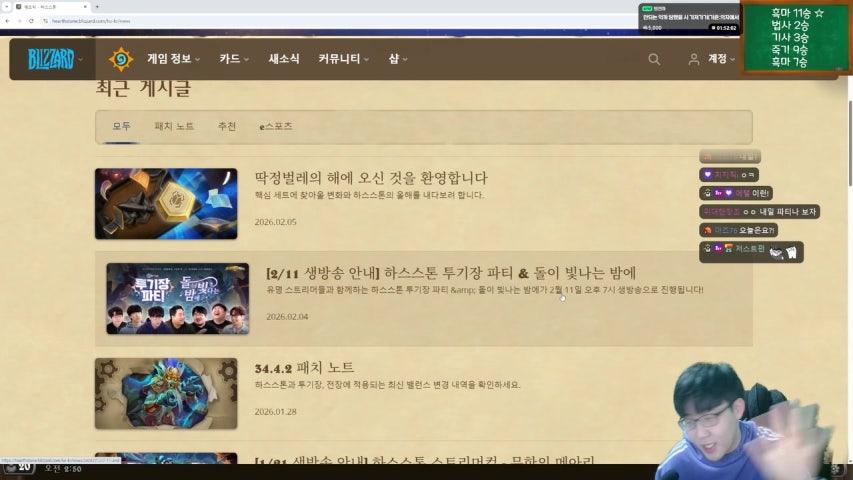This screenshot has width=853, height=480.
Task: Click chat message 오늘은요?!
Action: (738, 230)
